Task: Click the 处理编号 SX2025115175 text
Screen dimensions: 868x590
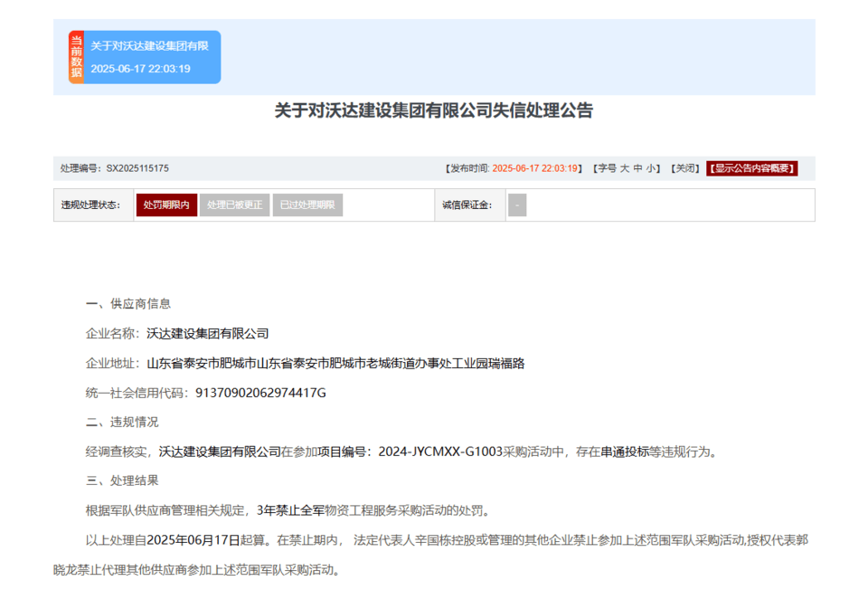Action: [x=115, y=168]
